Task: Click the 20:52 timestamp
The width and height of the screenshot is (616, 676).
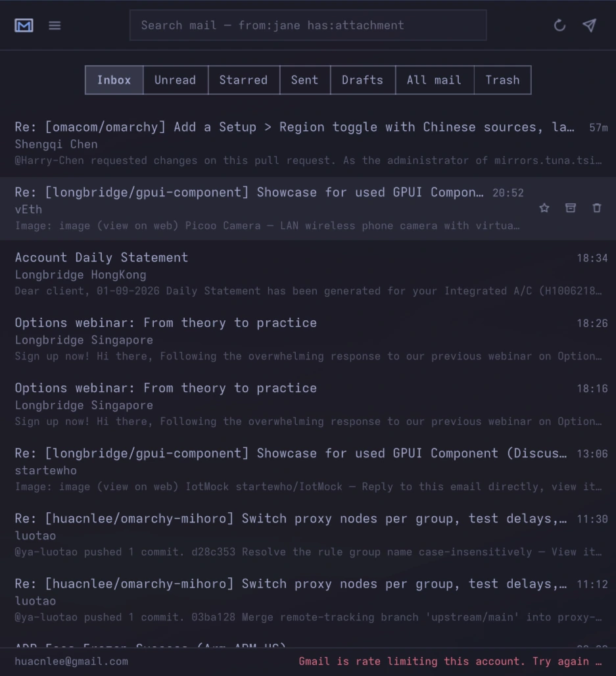Action: pyautogui.click(x=508, y=193)
